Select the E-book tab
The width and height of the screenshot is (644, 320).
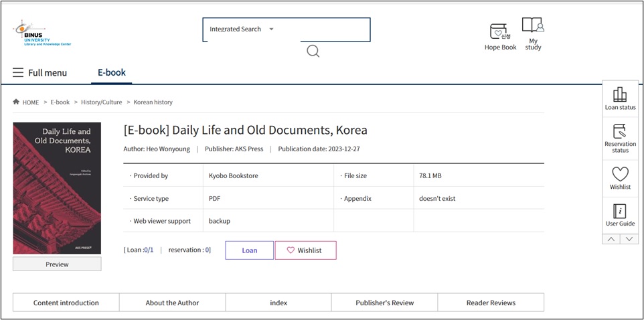112,72
